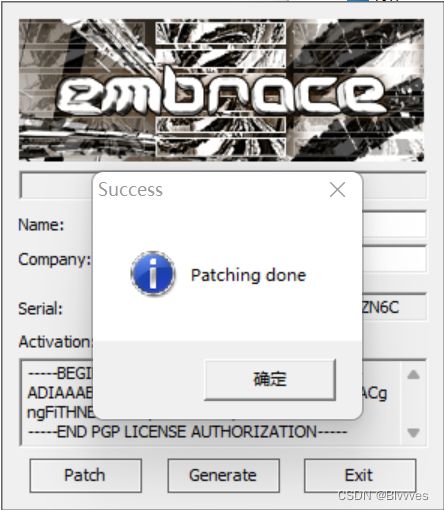
Task: Click the blue information icon
Action: tap(153, 274)
